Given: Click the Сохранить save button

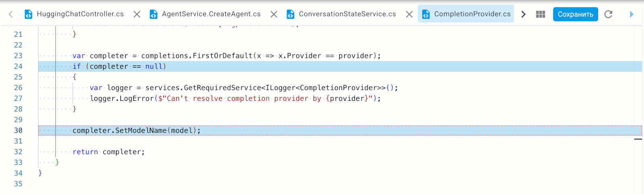Looking at the screenshot, I should (576, 14).
